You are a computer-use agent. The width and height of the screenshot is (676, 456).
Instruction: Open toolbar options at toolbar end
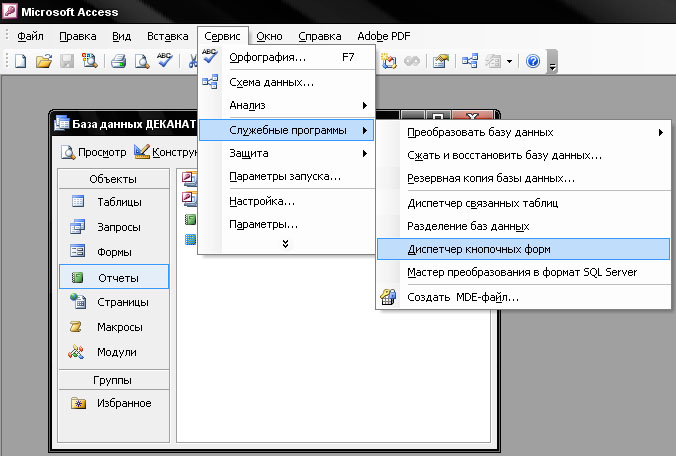[552, 62]
